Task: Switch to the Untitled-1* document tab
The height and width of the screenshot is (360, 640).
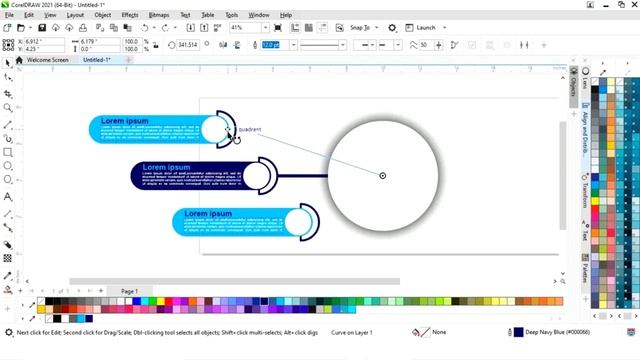Action: pyautogui.click(x=97, y=60)
